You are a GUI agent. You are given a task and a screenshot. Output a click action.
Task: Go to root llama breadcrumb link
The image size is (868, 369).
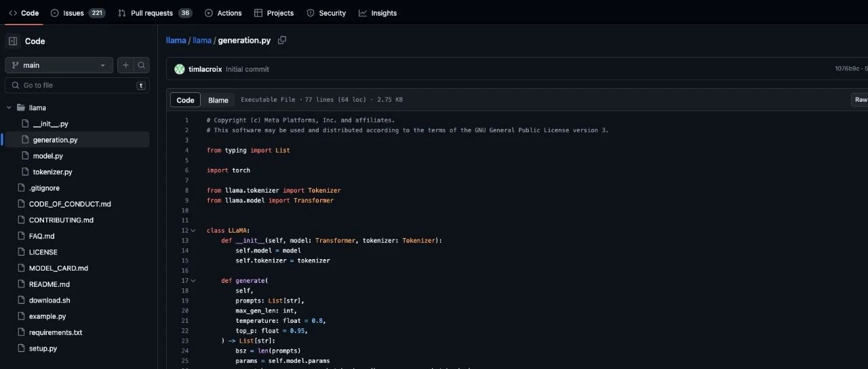tap(176, 41)
